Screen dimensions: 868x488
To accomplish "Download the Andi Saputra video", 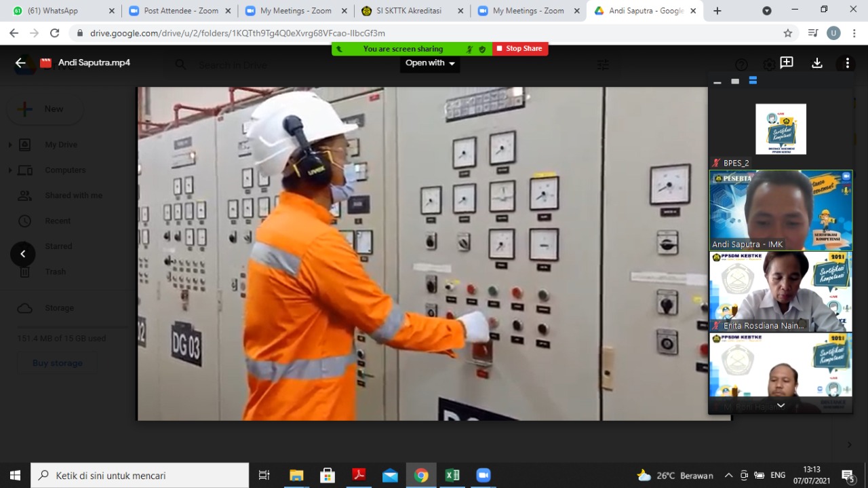I will pos(817,63).
